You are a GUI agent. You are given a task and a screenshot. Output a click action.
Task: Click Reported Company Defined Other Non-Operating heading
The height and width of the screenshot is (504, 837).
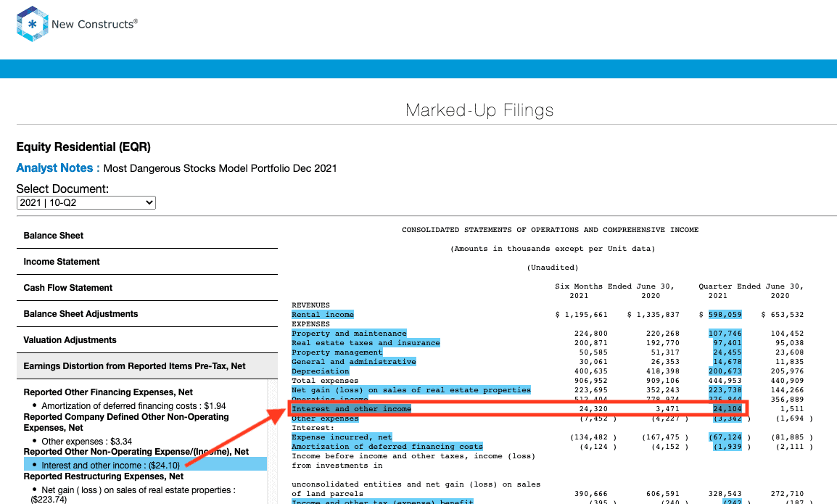[x=126, y=422]
